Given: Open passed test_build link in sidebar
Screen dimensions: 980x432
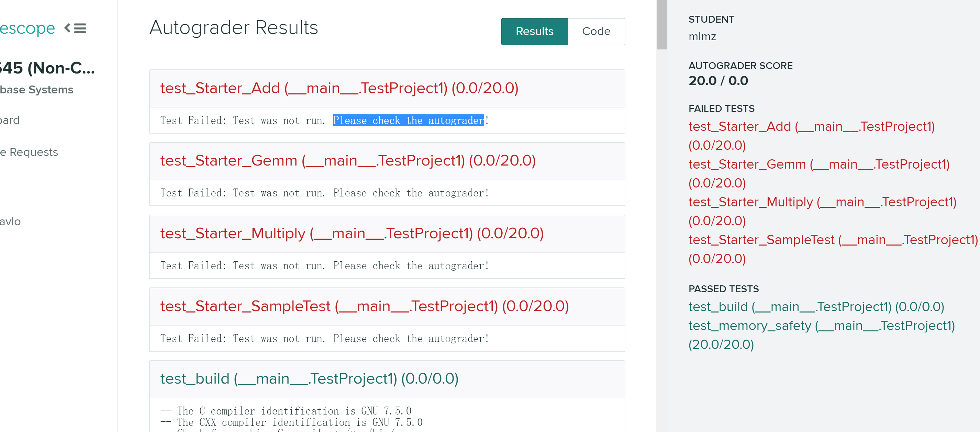Looking at the screenshot, I should [x=816, y=307].
